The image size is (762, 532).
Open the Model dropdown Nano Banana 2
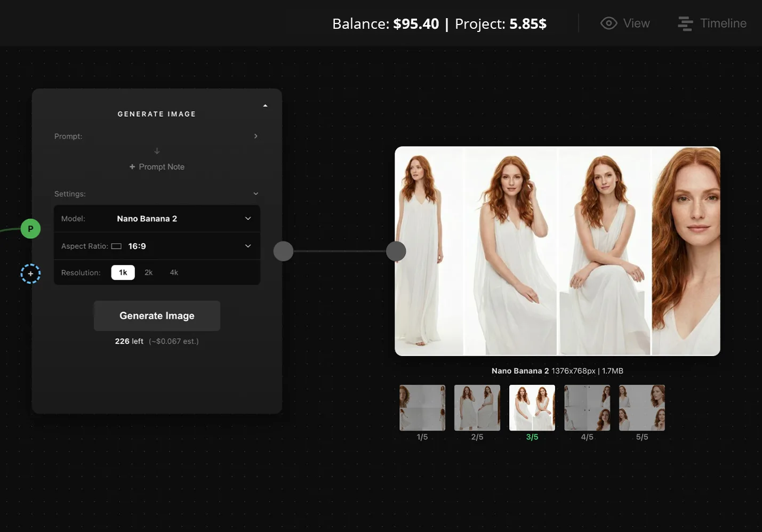click(x=157, y=219)
